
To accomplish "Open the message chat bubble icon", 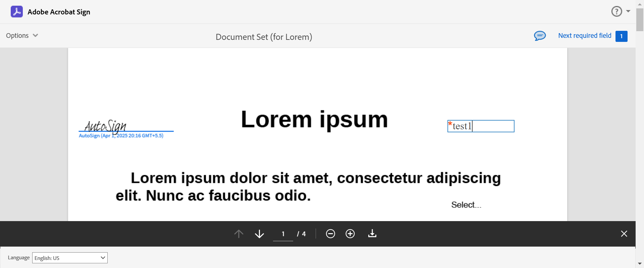I will tap(540, 36).
